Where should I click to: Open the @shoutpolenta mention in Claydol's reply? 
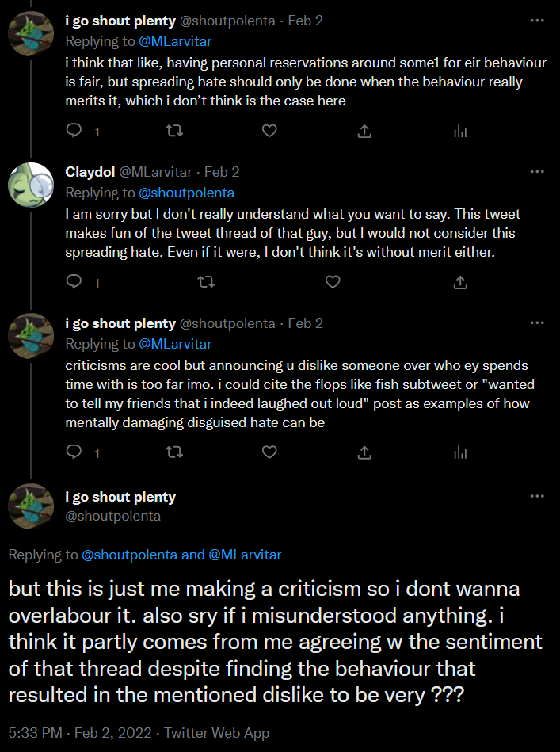[x=187, y=193]
